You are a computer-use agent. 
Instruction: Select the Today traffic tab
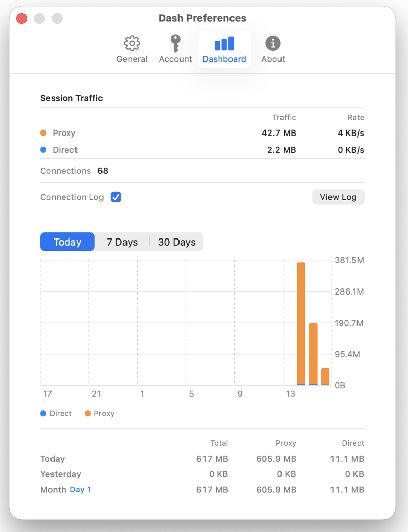pos(67,242)
